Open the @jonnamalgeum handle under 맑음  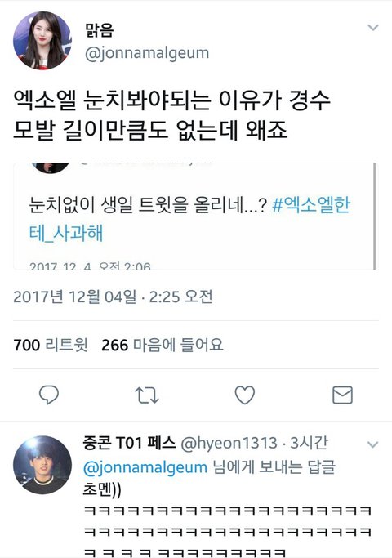(x=147, y=53)
